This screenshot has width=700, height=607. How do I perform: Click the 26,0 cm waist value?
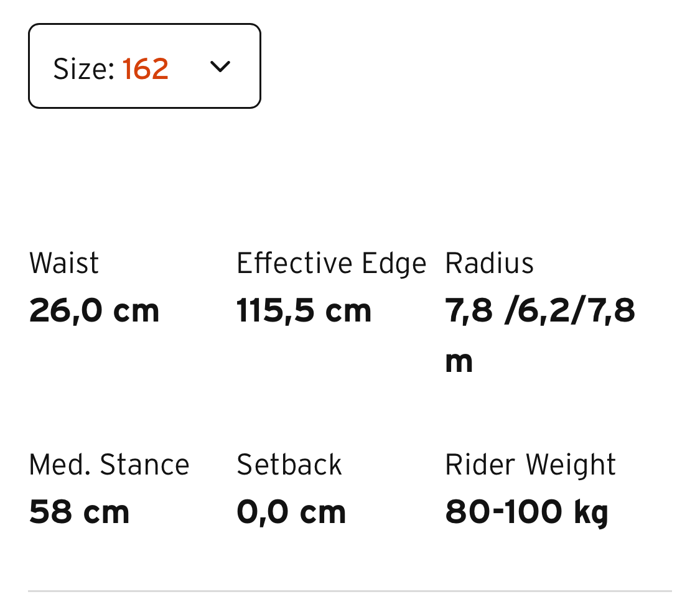[x=94, y=310]
